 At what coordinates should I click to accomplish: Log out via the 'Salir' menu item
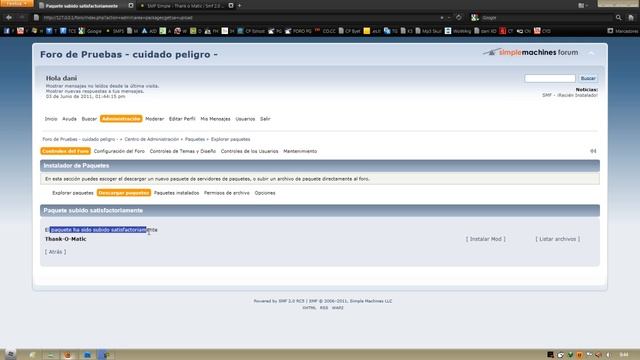click(265, 119)
